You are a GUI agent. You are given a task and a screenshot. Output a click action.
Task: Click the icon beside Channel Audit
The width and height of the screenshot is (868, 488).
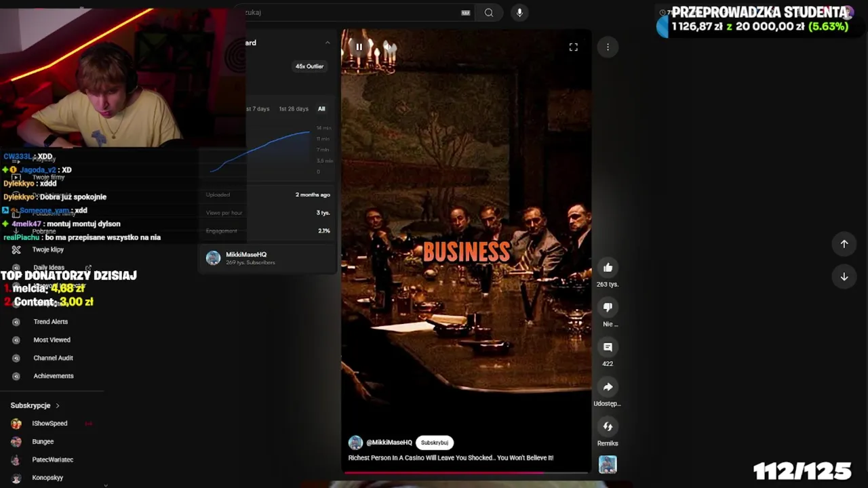pos(16,358)
